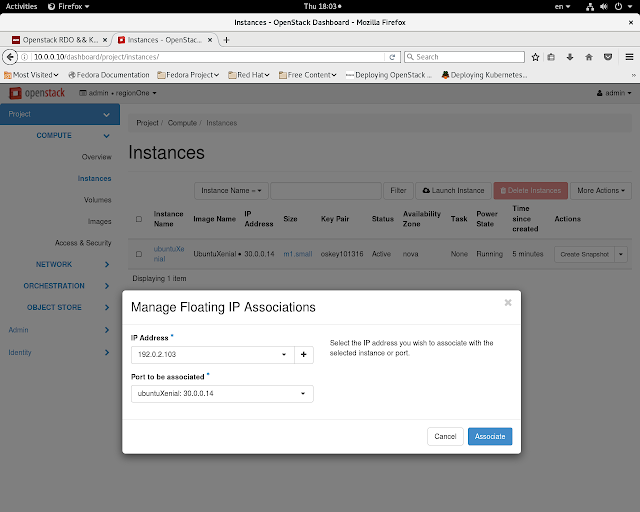Click the Filter button
640x512 pixels.
pos(398,191)
